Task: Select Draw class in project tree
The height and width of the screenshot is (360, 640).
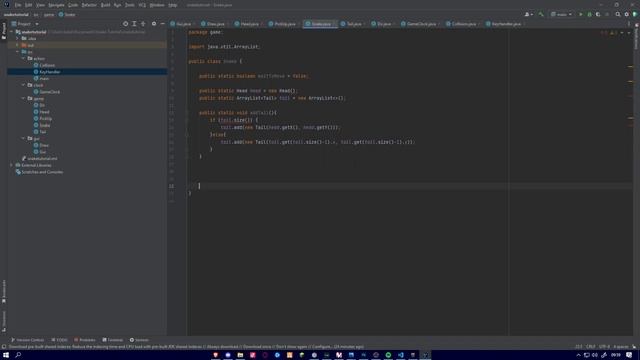Action: tap(42, 145)
